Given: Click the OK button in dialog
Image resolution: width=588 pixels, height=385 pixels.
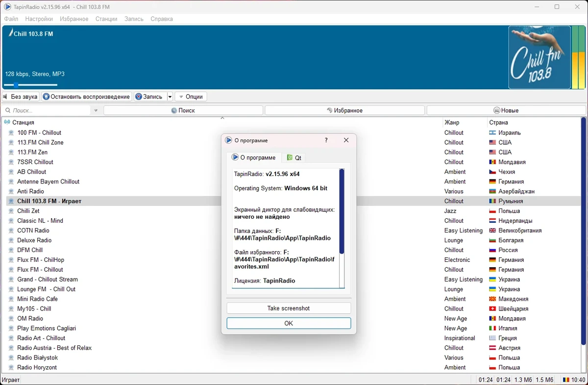Looking at the screenshot, I should click(289, 323).
